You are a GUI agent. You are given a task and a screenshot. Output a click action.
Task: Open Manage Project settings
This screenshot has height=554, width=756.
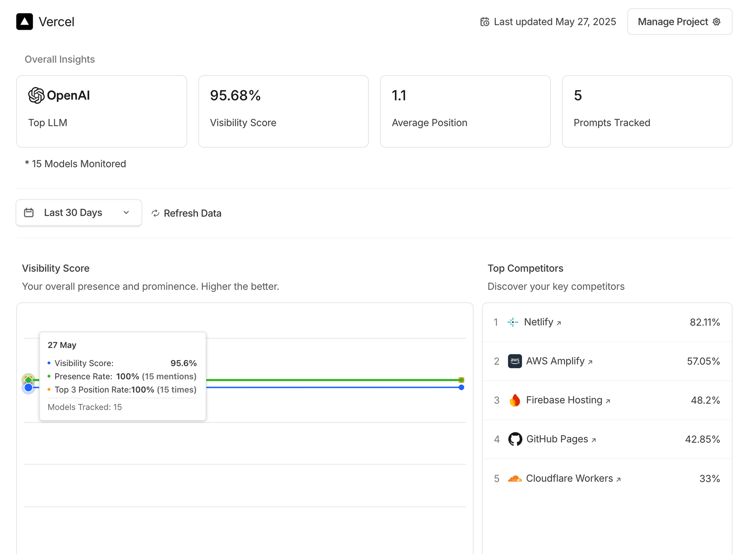pos(680,22)
